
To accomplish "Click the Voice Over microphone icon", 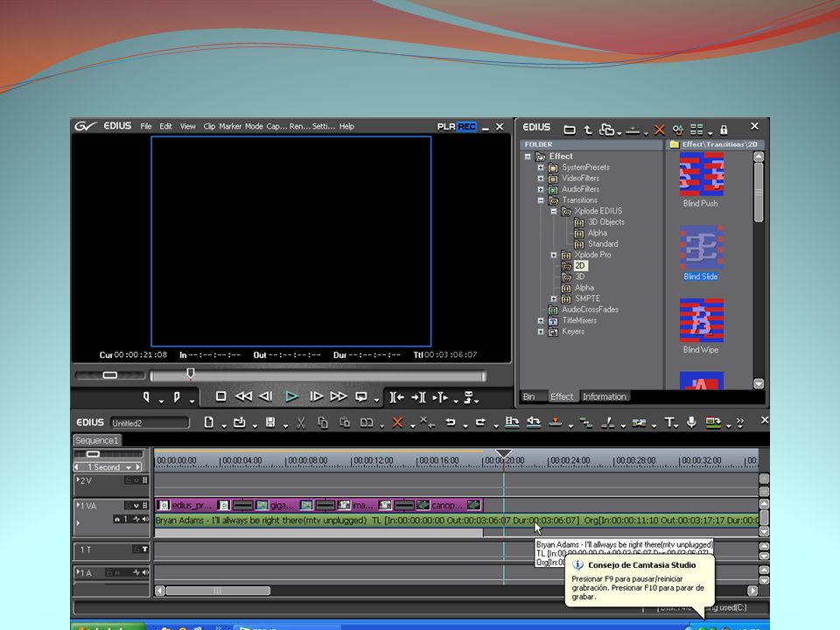I will pos(691,422).
